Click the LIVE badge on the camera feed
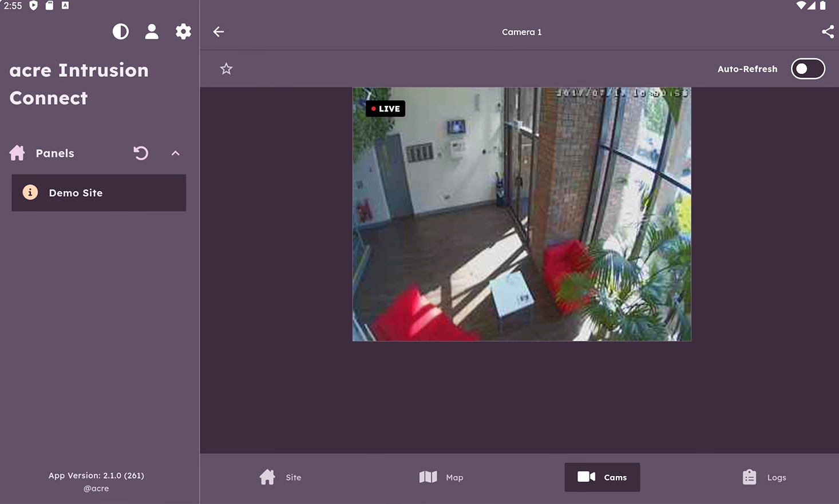 point(386,109)
